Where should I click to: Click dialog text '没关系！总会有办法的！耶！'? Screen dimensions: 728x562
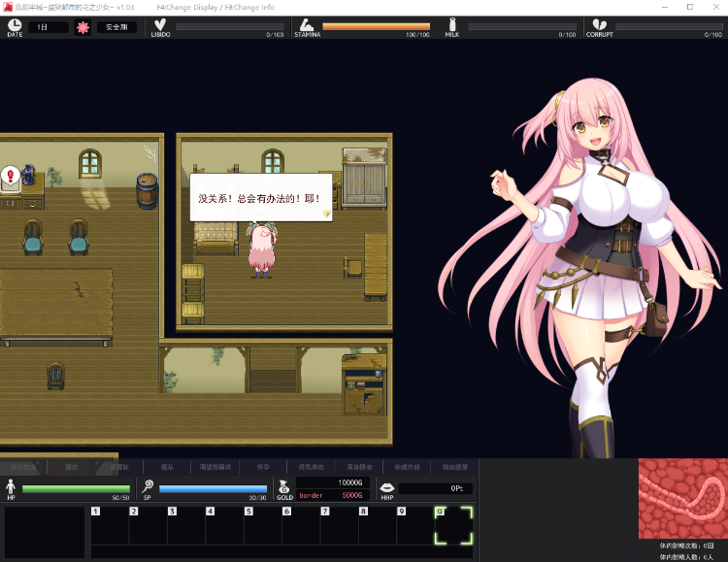[259, 199]
